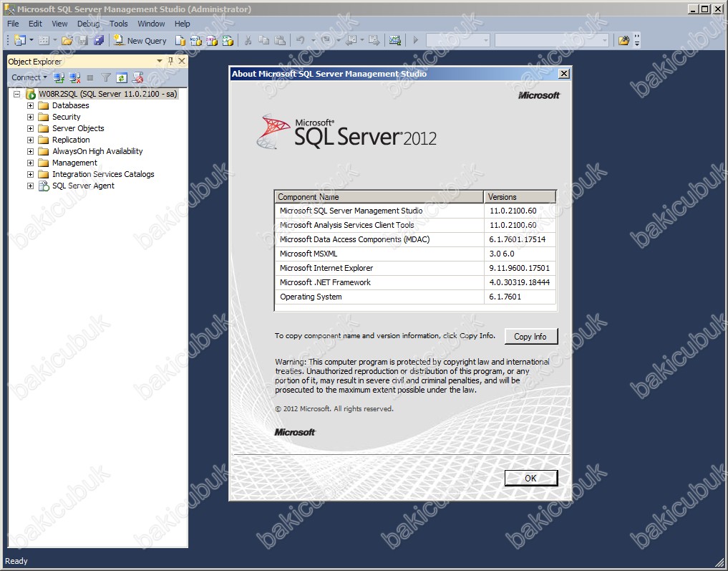Viewport: 728px width, 571px height.
Task: Click the Database Engine Query icon
Action: click(x=180, y=40)
